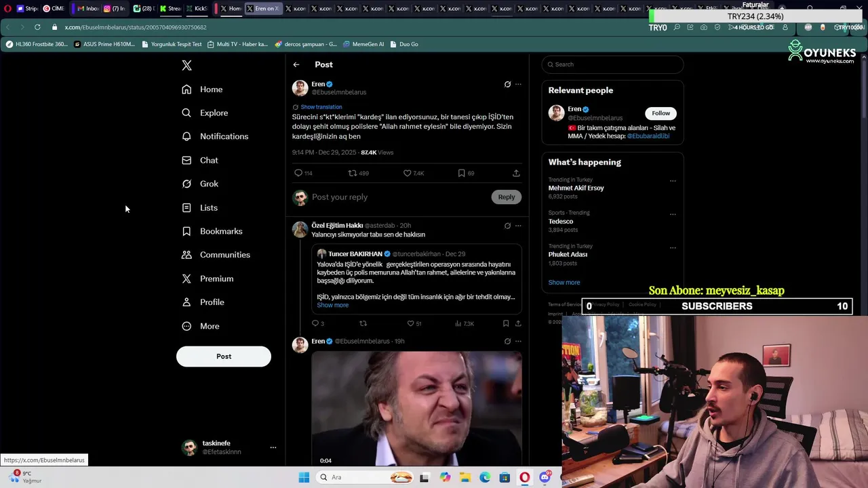Viewport: 868px width, 488px height.
Task: Click the browser address bar URL
Action: click(136, 27)
